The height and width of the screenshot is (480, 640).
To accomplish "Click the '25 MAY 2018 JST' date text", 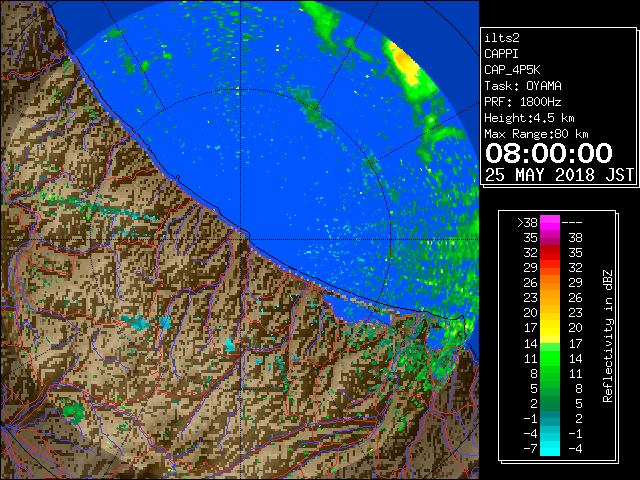I will click(x=559, y=175).
